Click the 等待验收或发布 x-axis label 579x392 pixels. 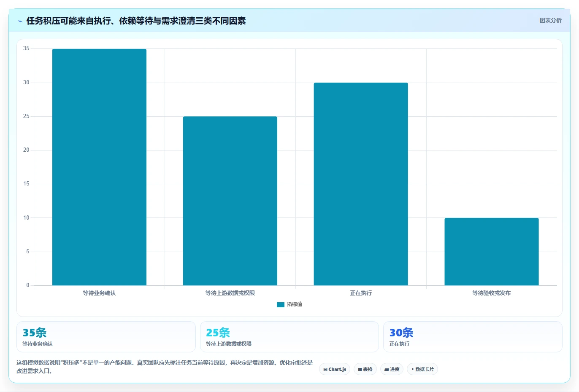click(x=492, y=293)
